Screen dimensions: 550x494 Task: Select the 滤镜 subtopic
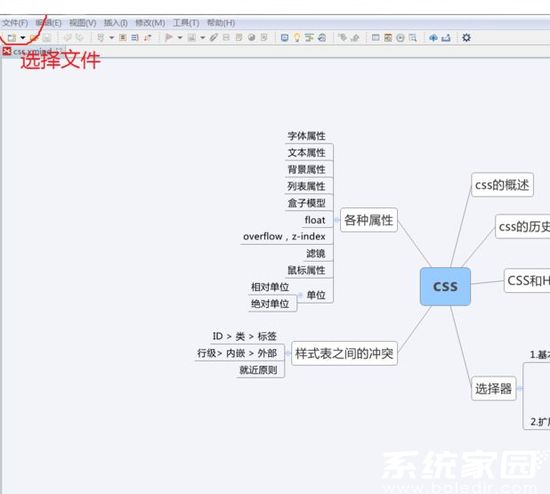[316, 253]
